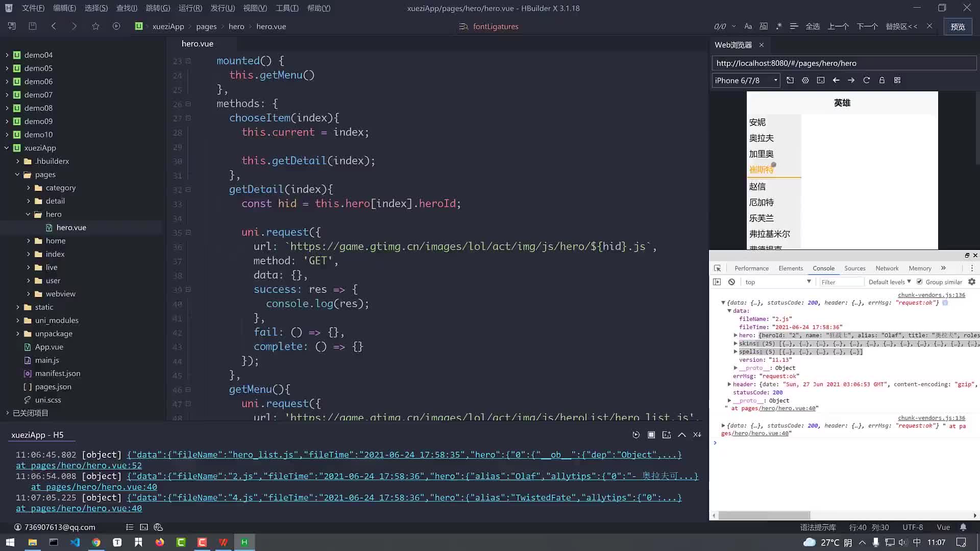Viewport: 980px width, 551px height.
Task: Expand the hero data object in console
Action: coord(735,335)
